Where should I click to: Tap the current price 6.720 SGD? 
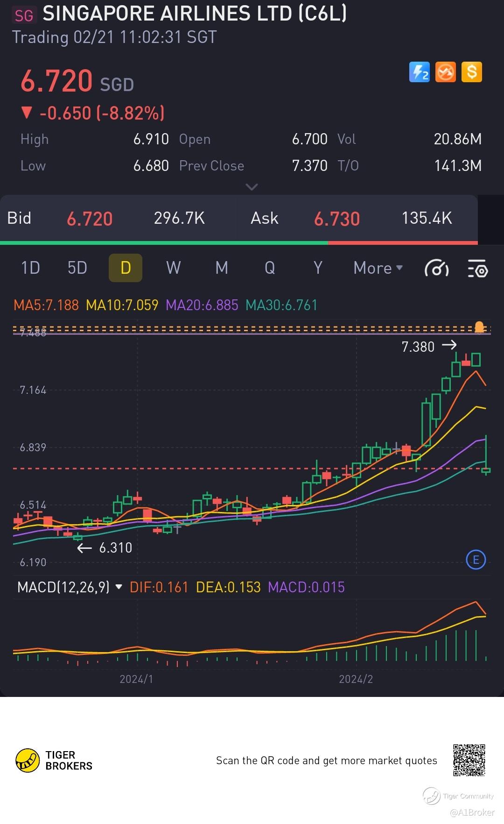tap(77, 81)
